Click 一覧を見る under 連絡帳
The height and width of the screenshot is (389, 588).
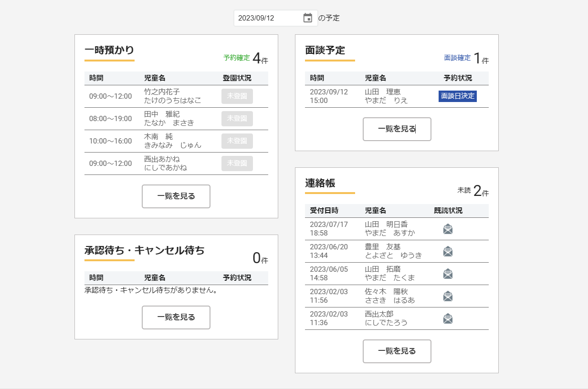click(x=397, y=351)
